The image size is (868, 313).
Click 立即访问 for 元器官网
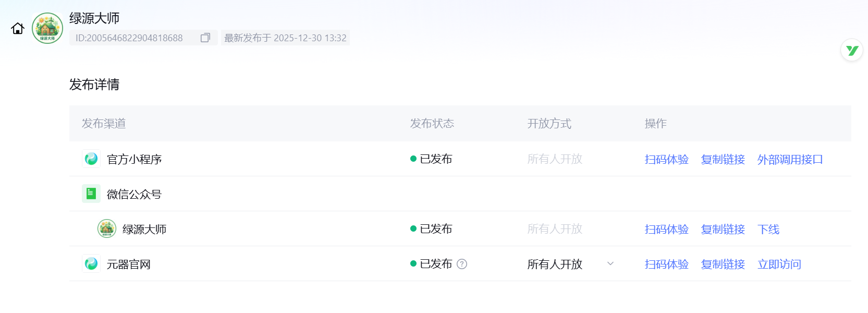(779, 264)
